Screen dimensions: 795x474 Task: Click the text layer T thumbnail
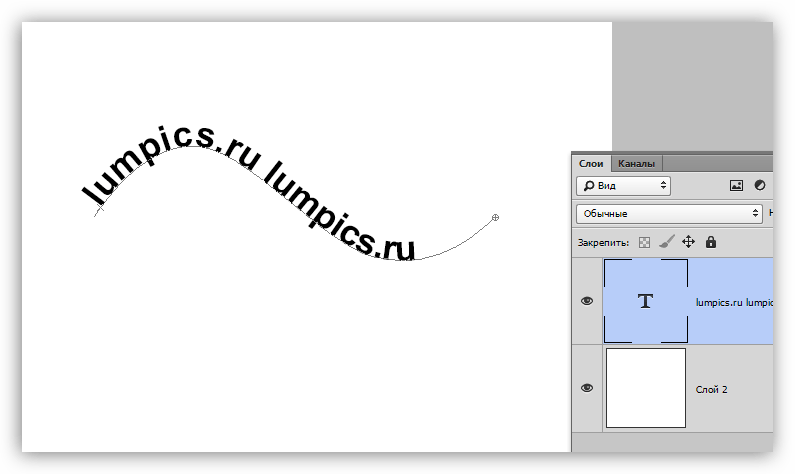point(646,301)
